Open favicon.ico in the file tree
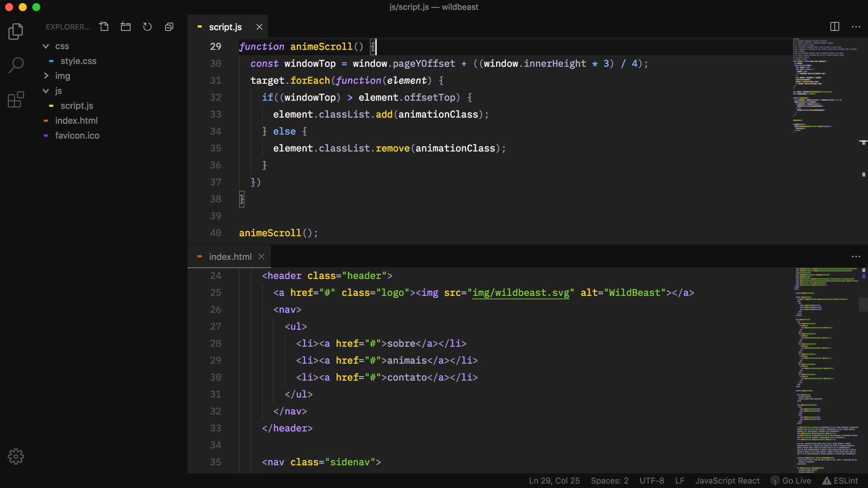 tap(77, 136)
